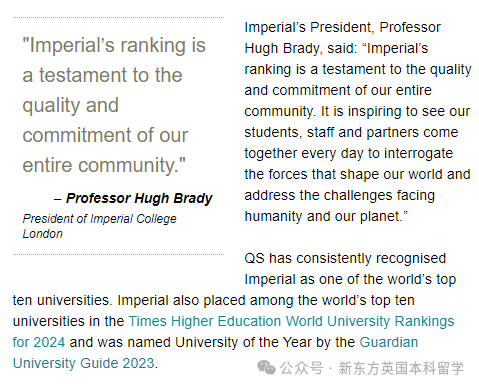479x387 pixels.
Task: Click the text 'humanity and our planet.'
Action: point(326,216)
